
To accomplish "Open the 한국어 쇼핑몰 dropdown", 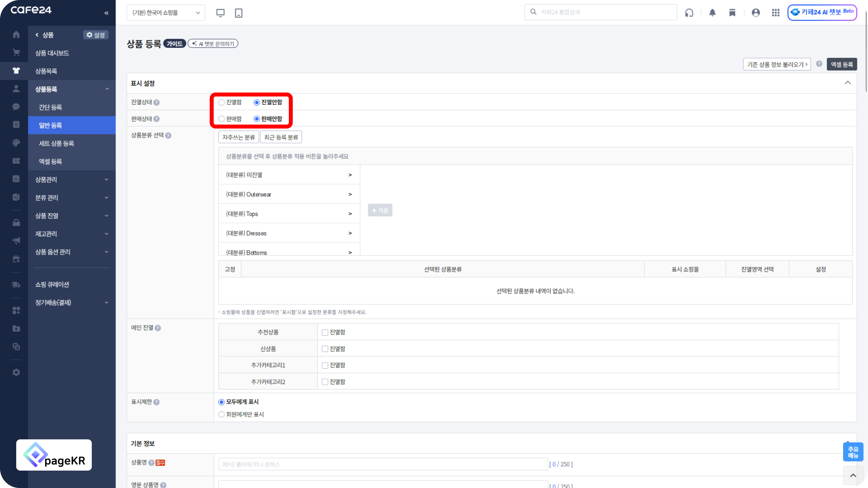I will (x=166, y=13).
